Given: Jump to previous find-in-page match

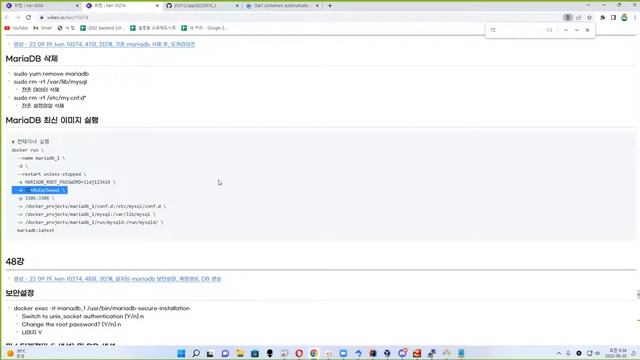Looking at the screenshot, I should point(566,30).
